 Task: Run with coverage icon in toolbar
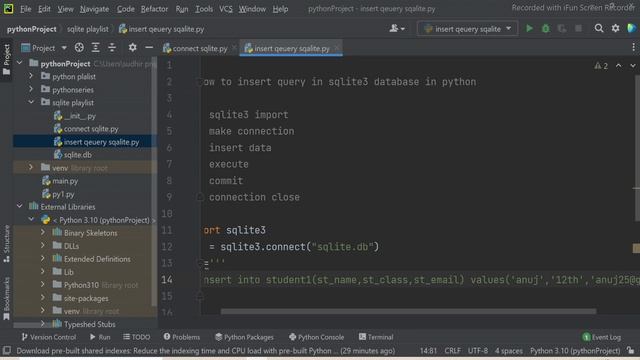click(x=562, y=29)
